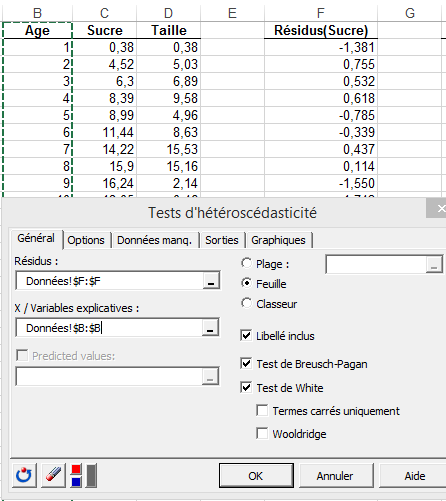The height and width of the screenshot is (501, 446).
Task: Select the Classeur radio button
Action: [247, 303]
